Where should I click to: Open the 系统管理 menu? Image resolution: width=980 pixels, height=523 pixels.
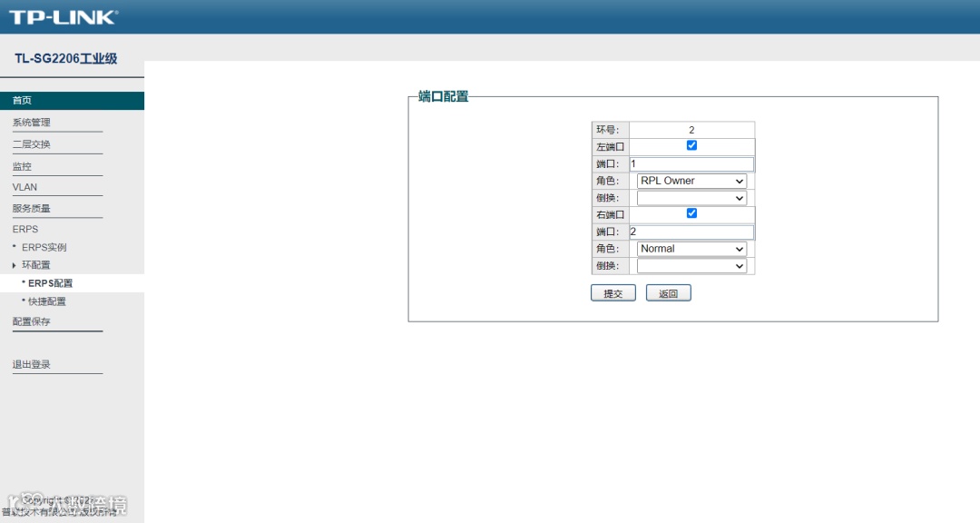[x=31, y=122]
